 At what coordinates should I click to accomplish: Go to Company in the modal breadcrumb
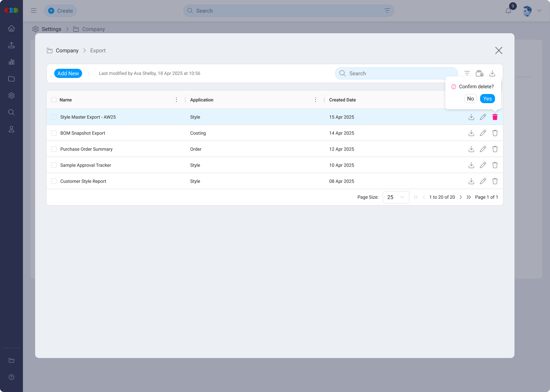tap(67, 50)
